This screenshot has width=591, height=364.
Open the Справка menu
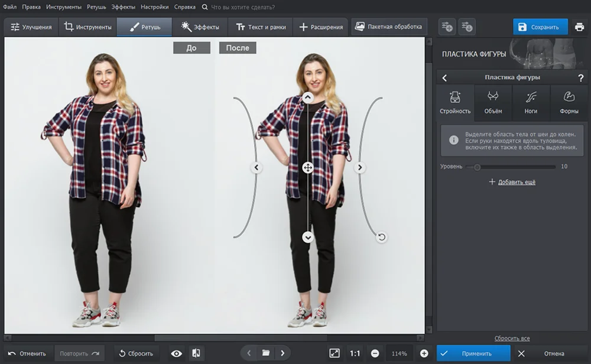[184, 6]
